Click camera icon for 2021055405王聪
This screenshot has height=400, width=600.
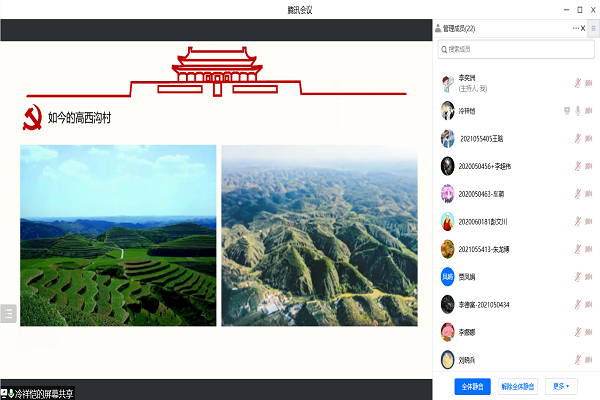(x=588, y=139)
